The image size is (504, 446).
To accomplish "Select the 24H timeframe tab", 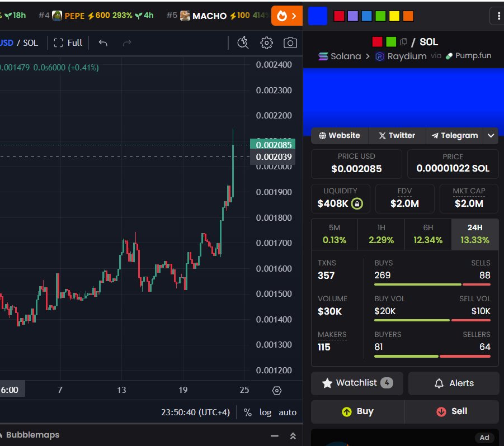I will pos(475,234).
